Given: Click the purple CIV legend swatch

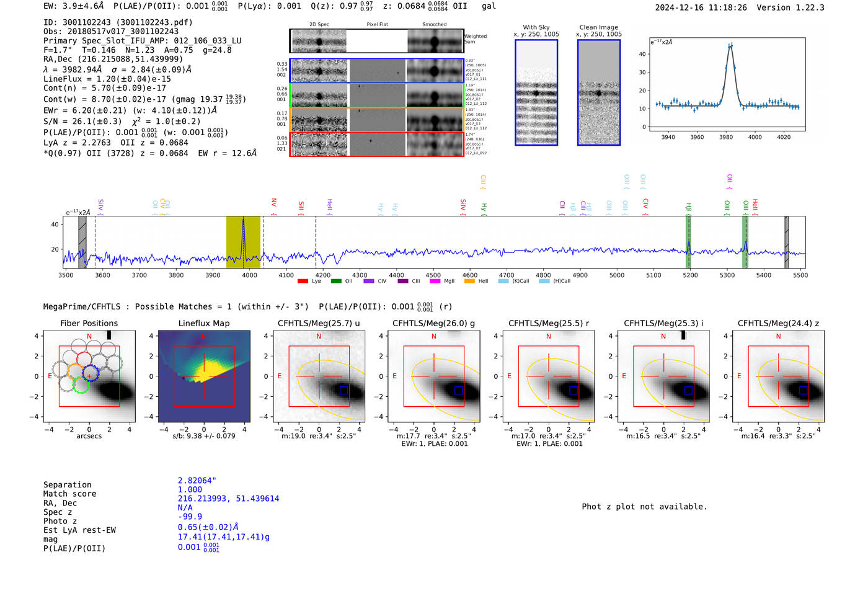Looking at the screenshot, I should coord(369,281).
